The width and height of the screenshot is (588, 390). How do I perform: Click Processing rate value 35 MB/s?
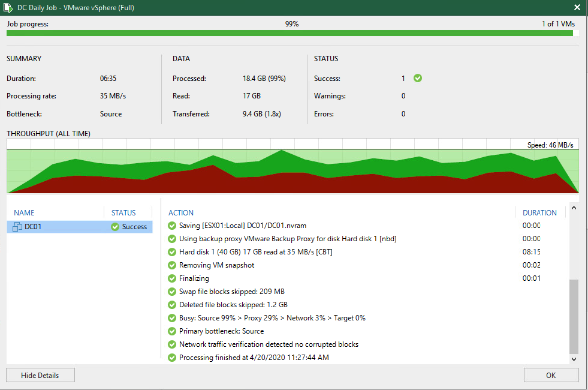[113, 96]
